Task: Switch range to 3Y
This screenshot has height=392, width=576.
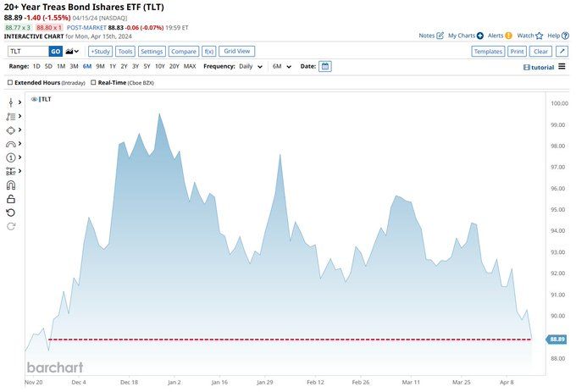Action: tap(136, 66)
